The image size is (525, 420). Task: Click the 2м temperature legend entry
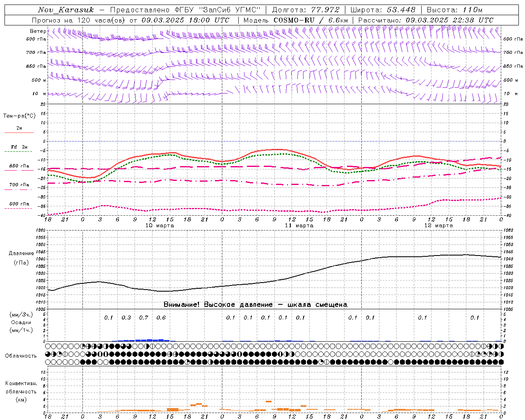pos(19,128)
